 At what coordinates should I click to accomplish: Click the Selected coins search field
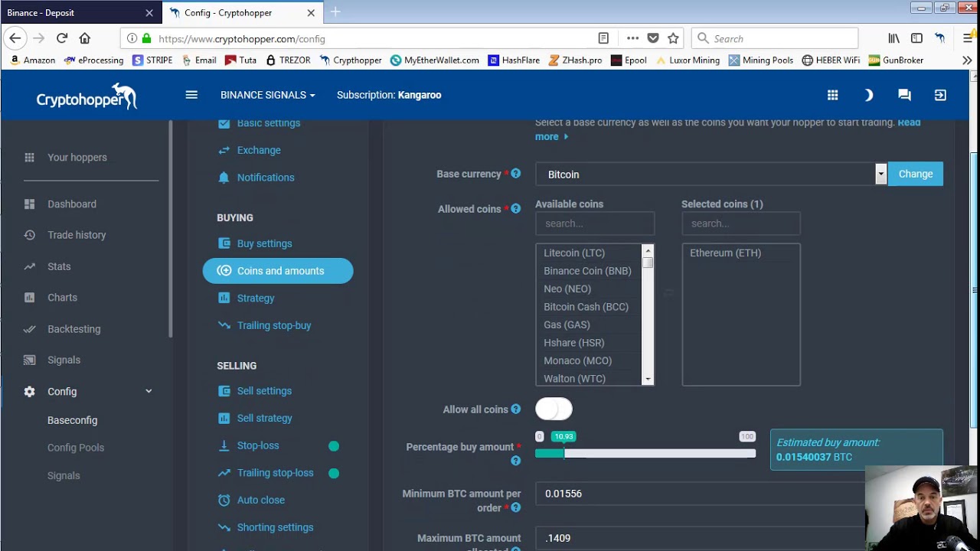(741, 223)
